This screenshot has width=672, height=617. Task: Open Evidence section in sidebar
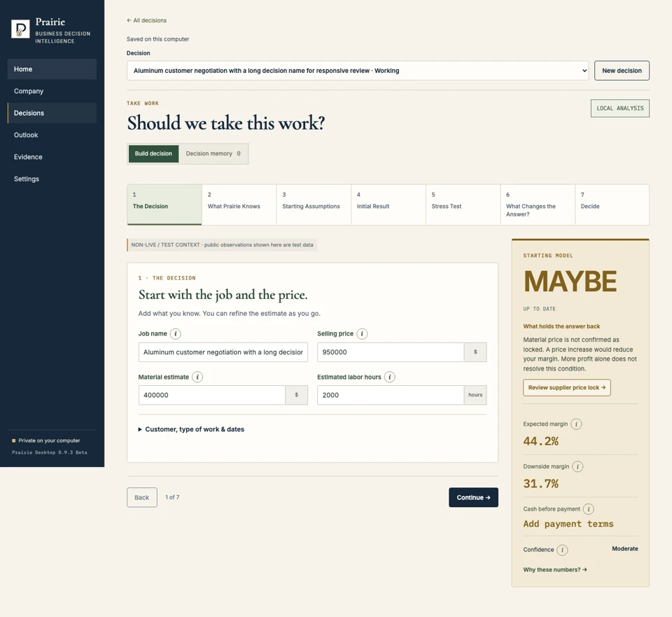[x=52, y=157]
